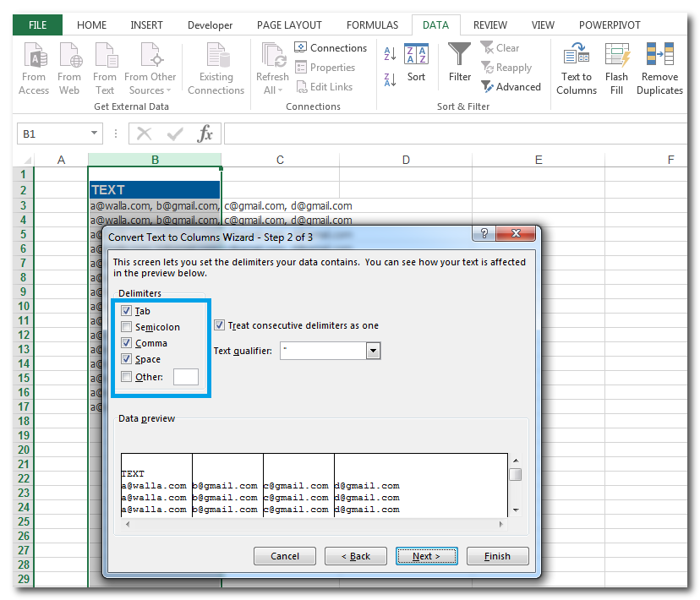This screenshot has width=700, height=600.
Task: Switch to the FORMULAS ribbon tab
Action: (372, 25)
